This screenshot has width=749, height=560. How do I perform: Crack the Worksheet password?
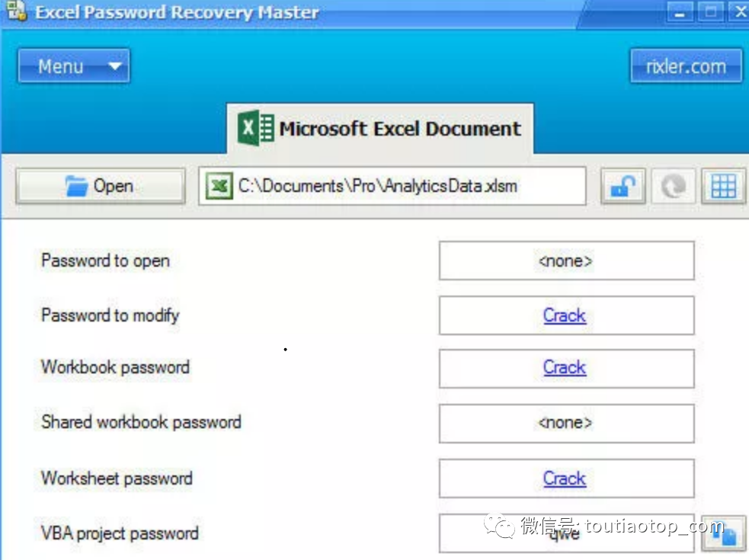point(565,478)
